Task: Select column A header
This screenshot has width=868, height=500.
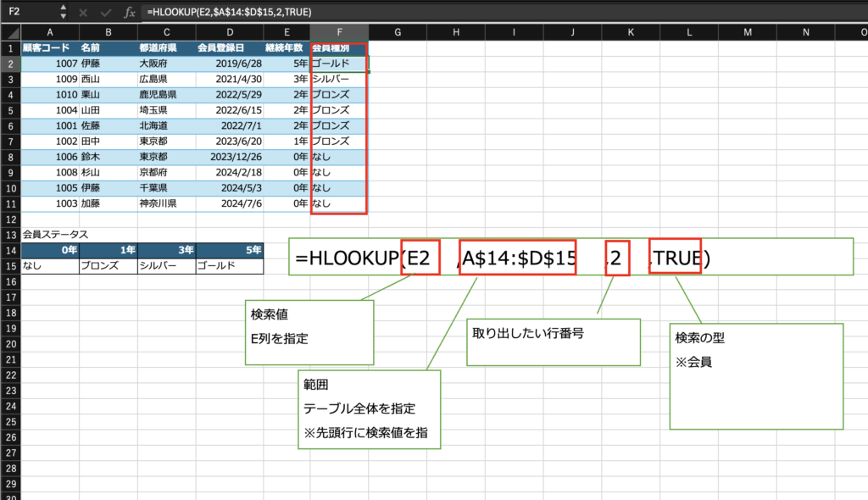Action: (x=50, y=32)
